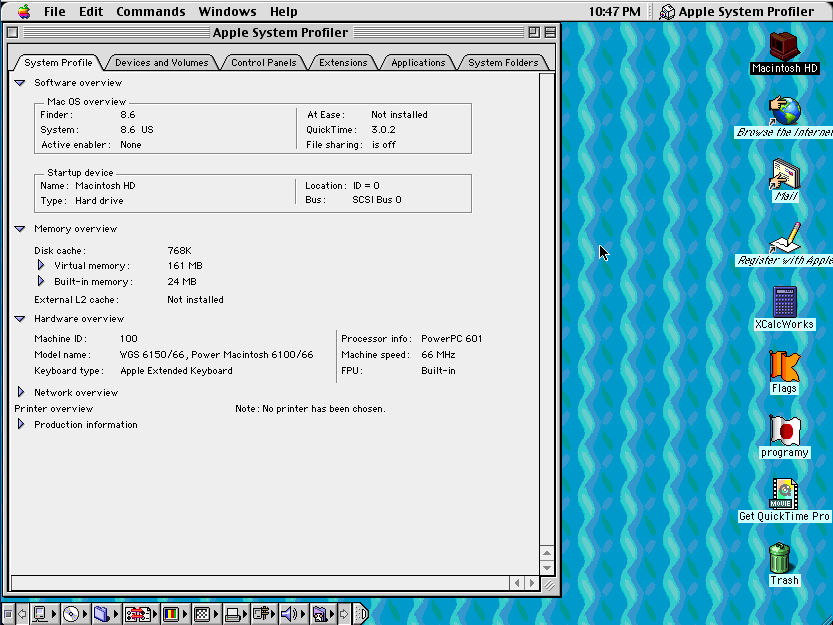Open the File menu
The width and height of the screenshot is (833, 625).
pos(54,11)
